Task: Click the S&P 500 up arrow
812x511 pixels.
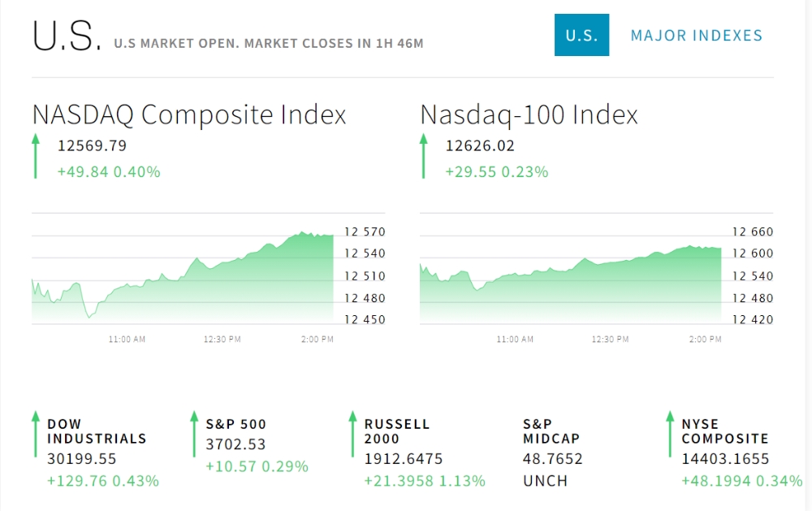Action: pyautogui.click(x=194, y=433)
